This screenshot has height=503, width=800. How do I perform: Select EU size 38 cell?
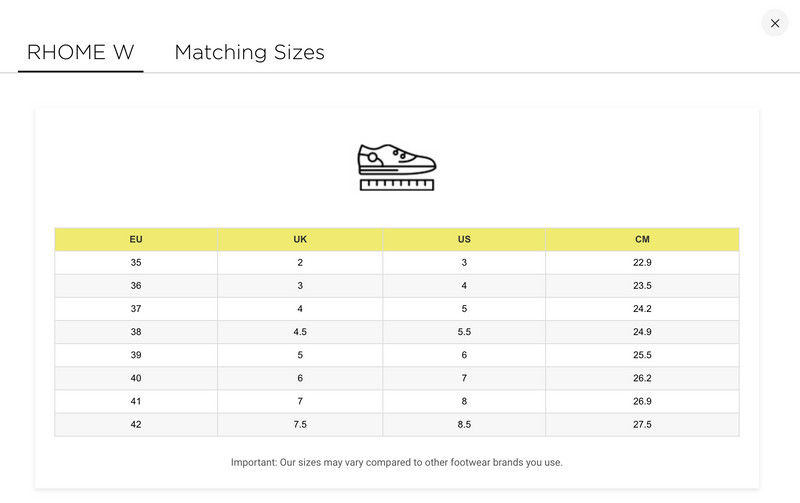point(136,332)
